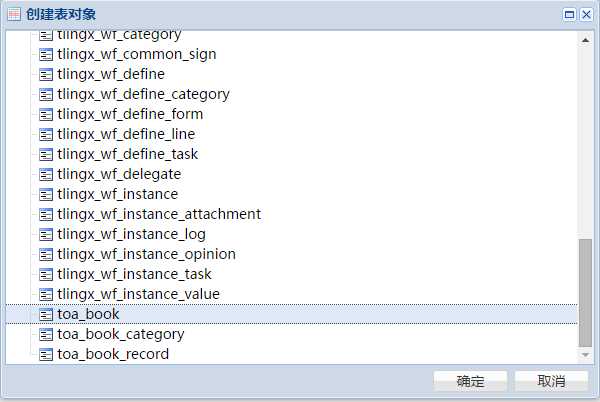Screen dimensions: 600x402
Task: Maximize the 创建表对象 dialog
Action: tap(569, 15)
